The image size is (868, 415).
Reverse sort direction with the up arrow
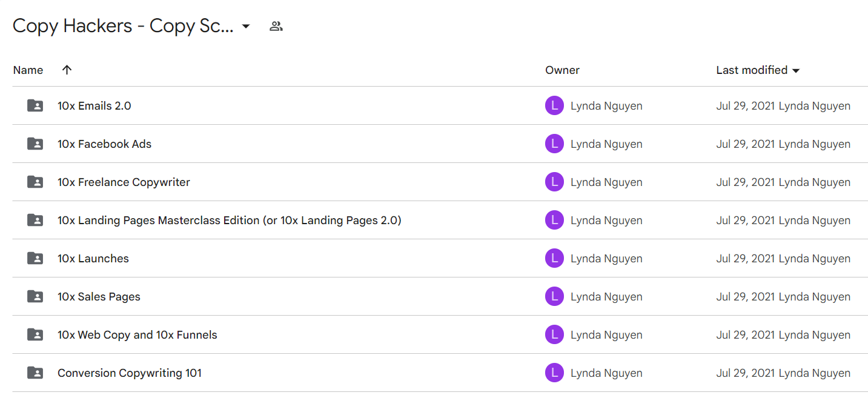pyautogui.click(x=67, y=70)
